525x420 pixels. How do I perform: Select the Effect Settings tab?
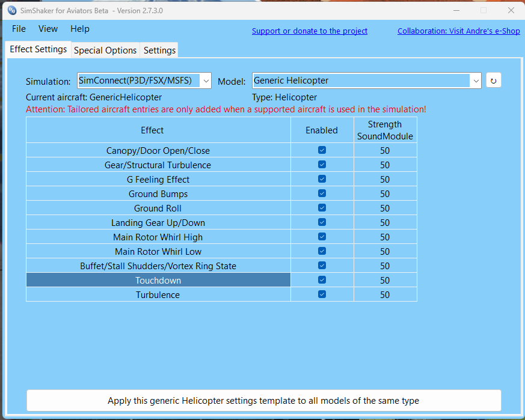click(x=38, y=49)
